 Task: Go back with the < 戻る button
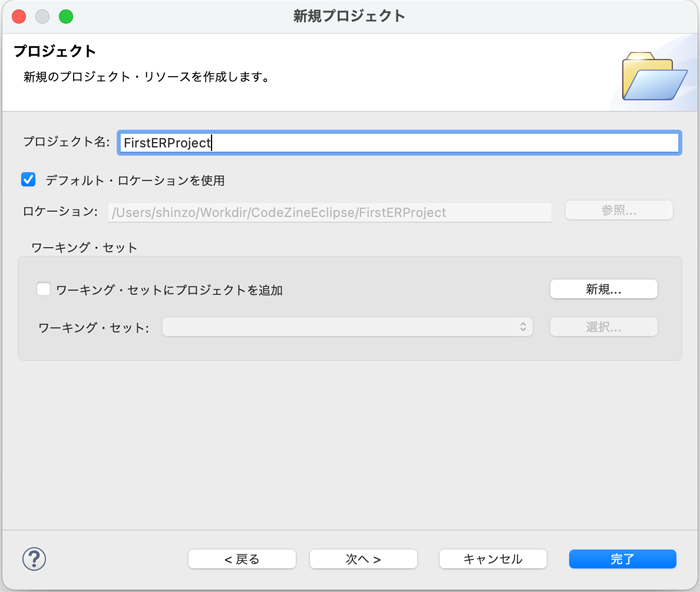pos(242,559)
